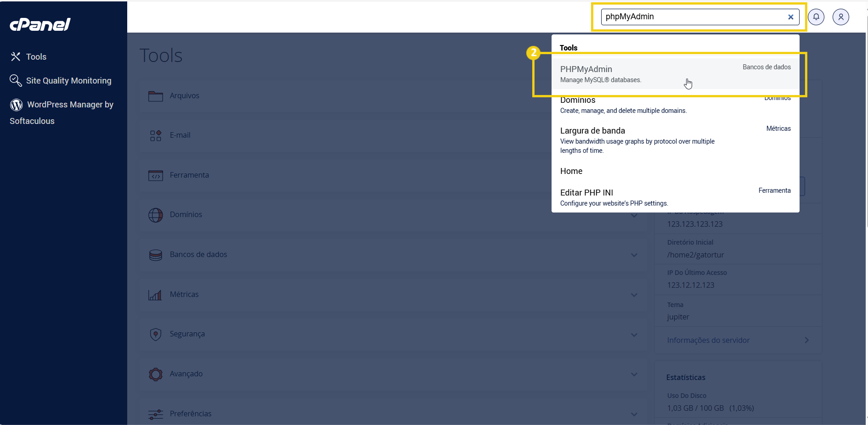
Task: Click the Arquivos folder icon
Action: pyautogui.click(x=156, y=96)
